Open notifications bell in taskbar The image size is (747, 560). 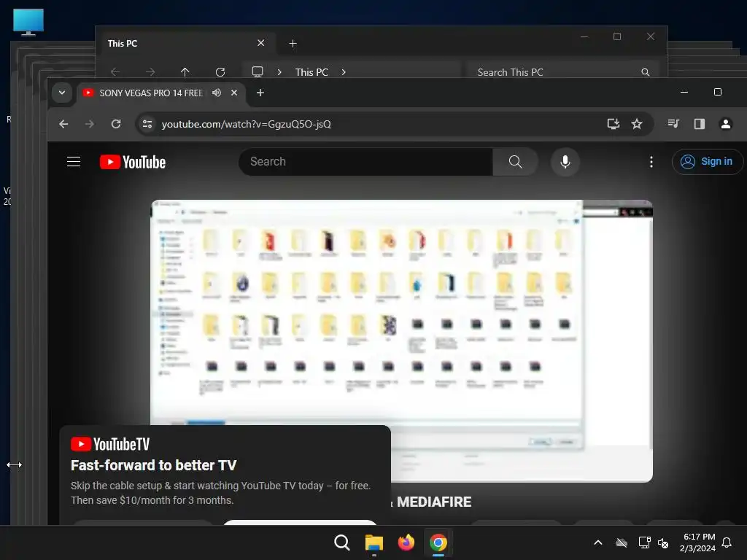coord(727,542)
